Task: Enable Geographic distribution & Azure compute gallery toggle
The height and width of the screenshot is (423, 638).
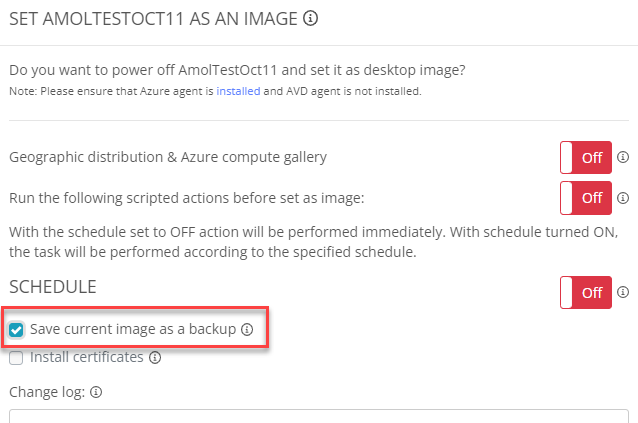Action: pos(586,157)
